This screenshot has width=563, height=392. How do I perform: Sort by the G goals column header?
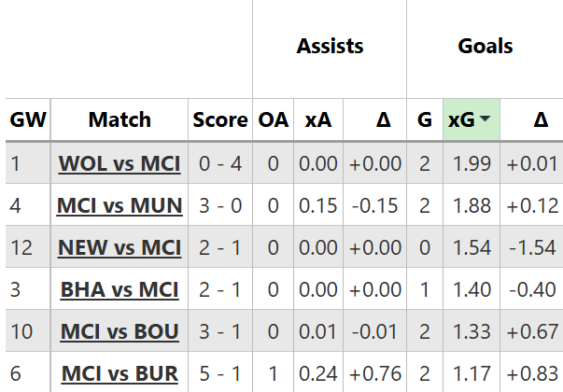pos(425,119)
